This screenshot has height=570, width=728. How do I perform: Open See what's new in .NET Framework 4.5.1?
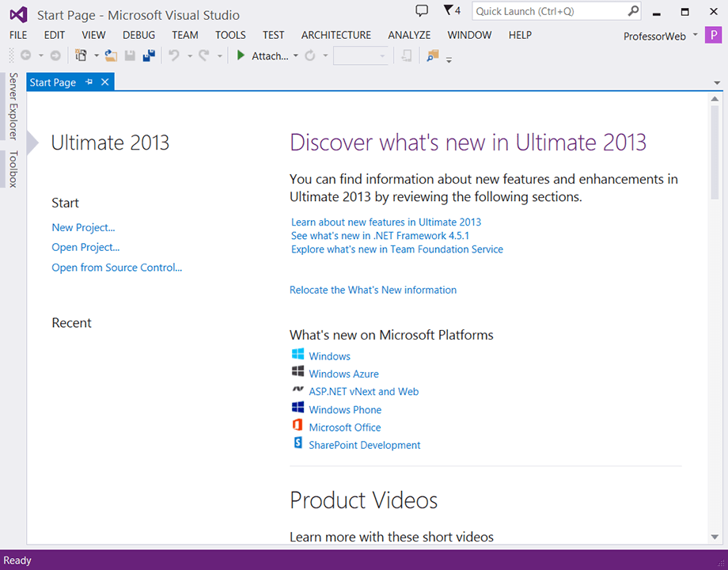[380, 236]
